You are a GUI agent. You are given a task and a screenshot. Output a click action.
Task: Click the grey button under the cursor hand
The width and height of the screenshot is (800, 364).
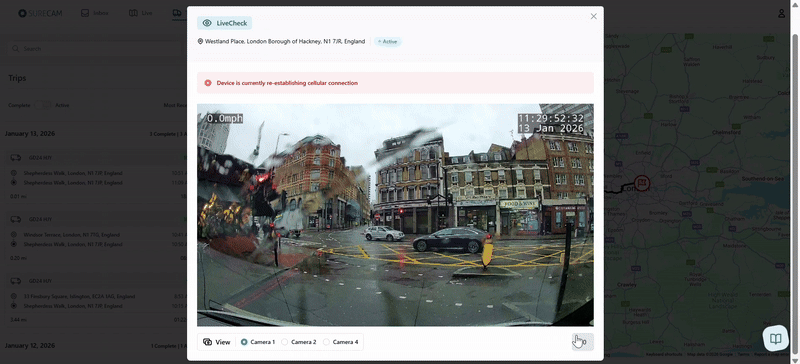tap(583, 342)
